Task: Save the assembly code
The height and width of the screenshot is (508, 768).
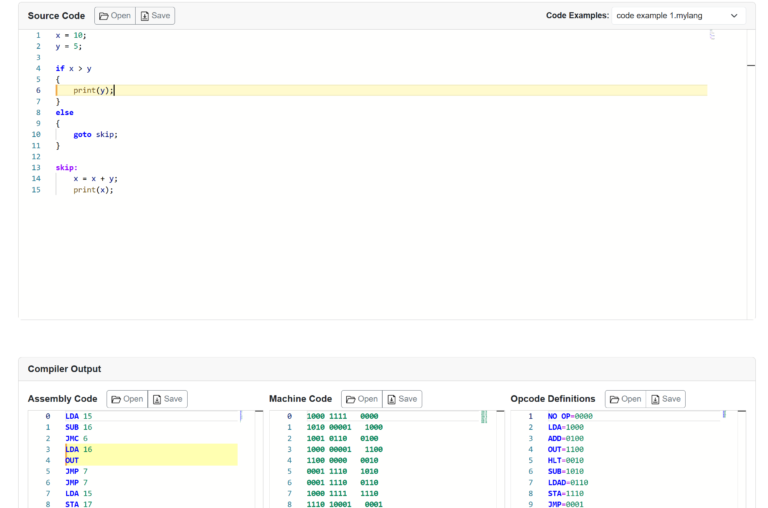Action: (x=168, y=399)
